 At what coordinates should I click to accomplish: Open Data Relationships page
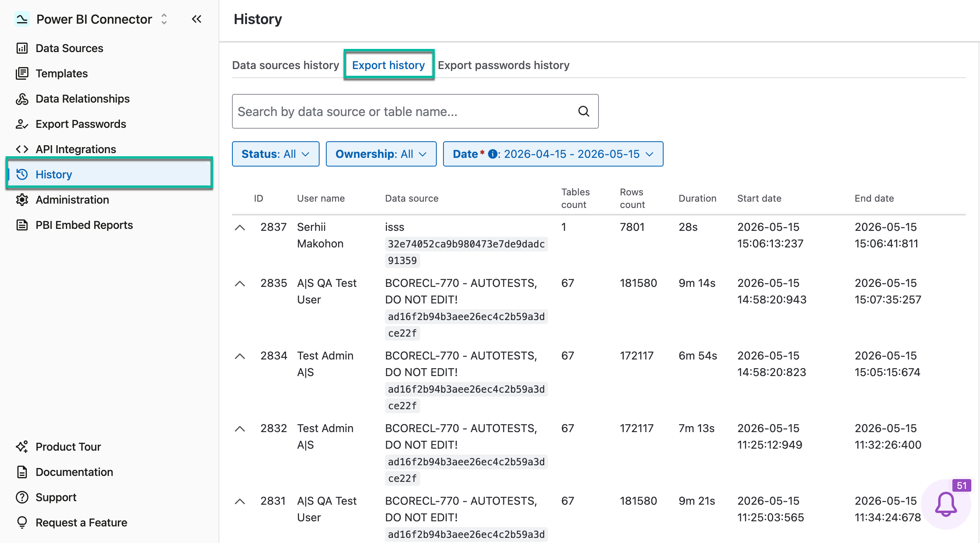tap(82, 99)
